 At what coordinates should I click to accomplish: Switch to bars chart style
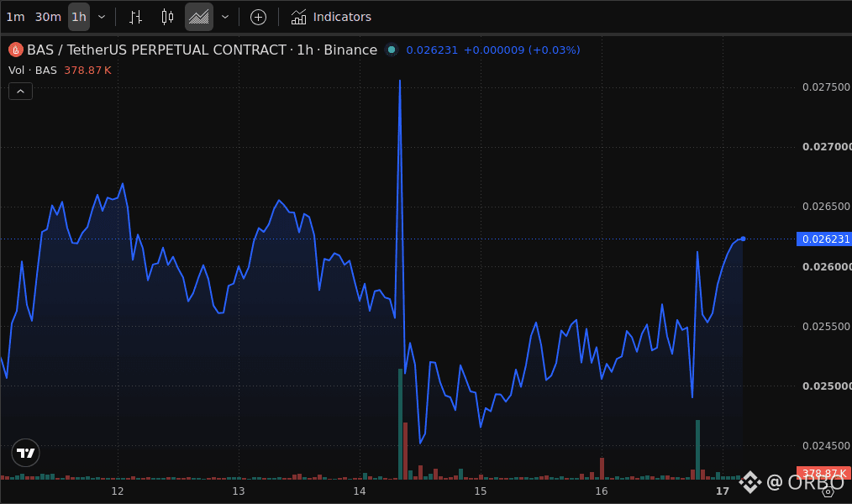point(136,17)
